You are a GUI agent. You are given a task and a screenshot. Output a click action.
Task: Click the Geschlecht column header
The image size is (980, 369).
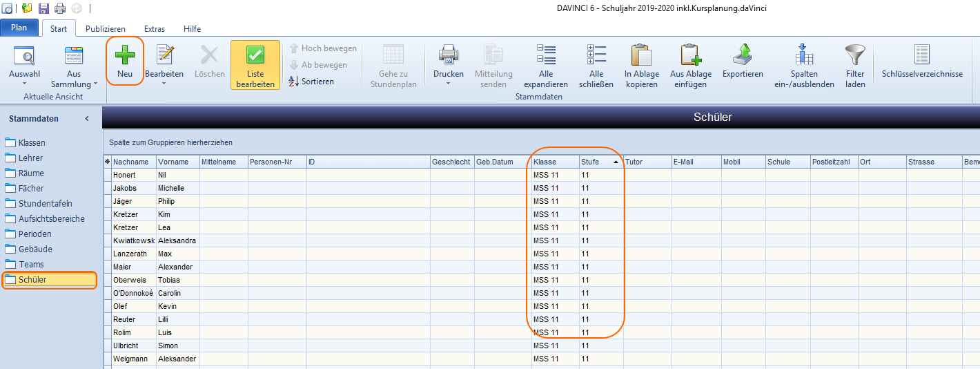click(x=452, y=162)
